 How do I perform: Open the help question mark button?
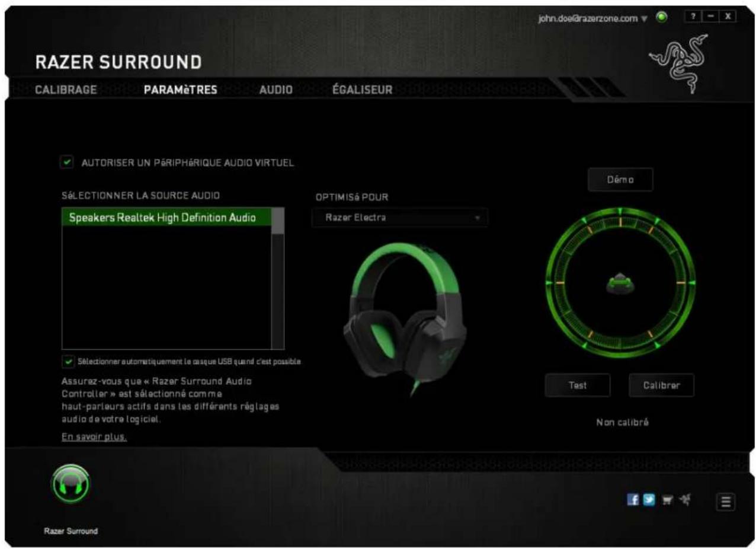click(x=693, y=17)
